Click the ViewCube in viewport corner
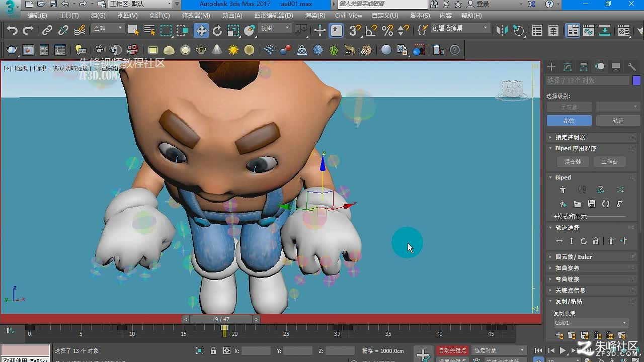This screenshot has height=362, width=644. tap(513, 89)
